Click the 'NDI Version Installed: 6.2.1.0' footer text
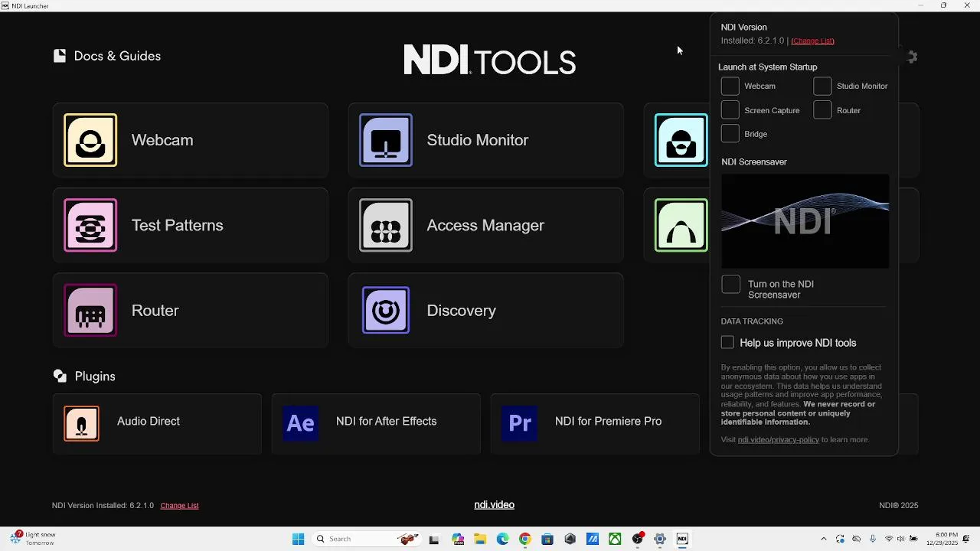The width and height of the screenshot is (980, 551). 103,505
